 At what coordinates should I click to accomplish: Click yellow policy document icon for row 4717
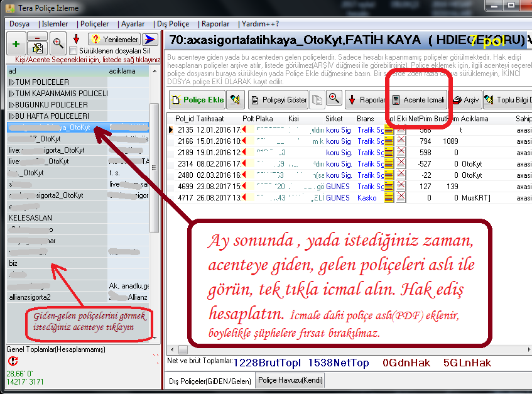click(x=389, y=198)
